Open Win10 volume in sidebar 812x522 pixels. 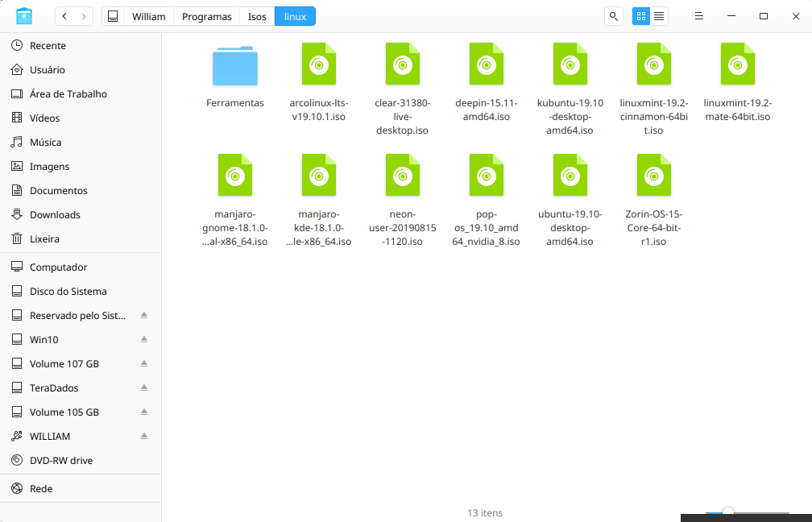click(x=81, y=340)
